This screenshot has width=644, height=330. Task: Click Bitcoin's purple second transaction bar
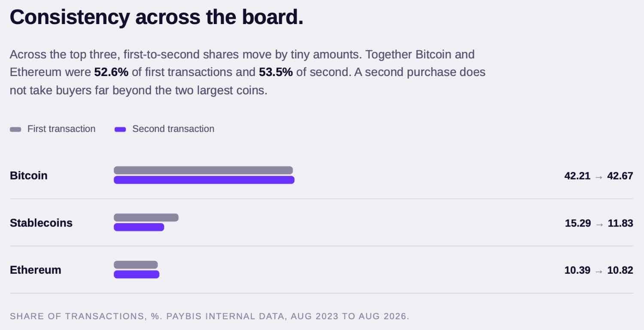(204, 180)
